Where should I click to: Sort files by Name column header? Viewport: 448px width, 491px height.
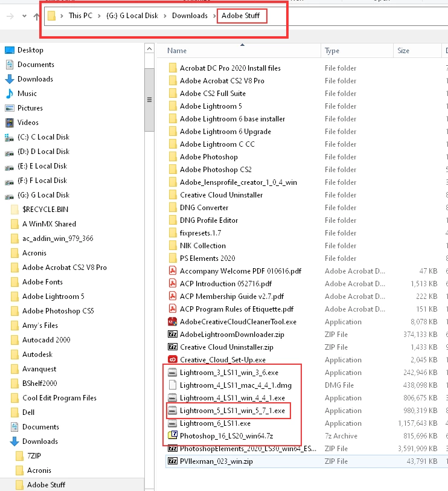coord(177,51)
